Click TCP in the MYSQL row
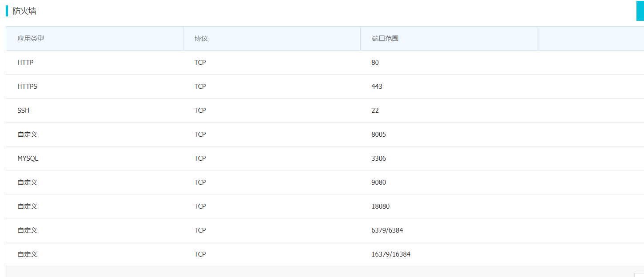This screenshot has height=277, width=644. [200, 158]
